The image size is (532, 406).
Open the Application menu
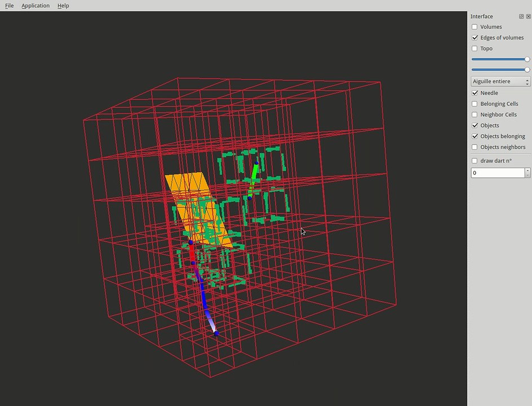point(36,6)
